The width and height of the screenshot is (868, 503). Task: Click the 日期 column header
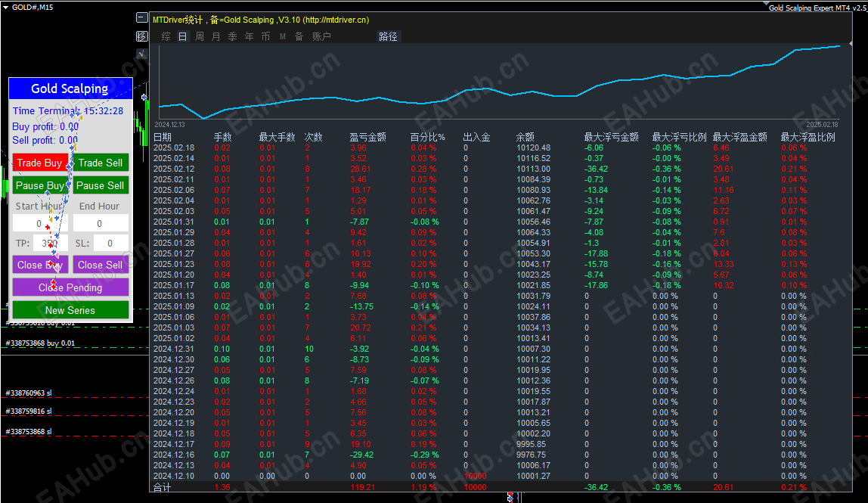[163, 137]
